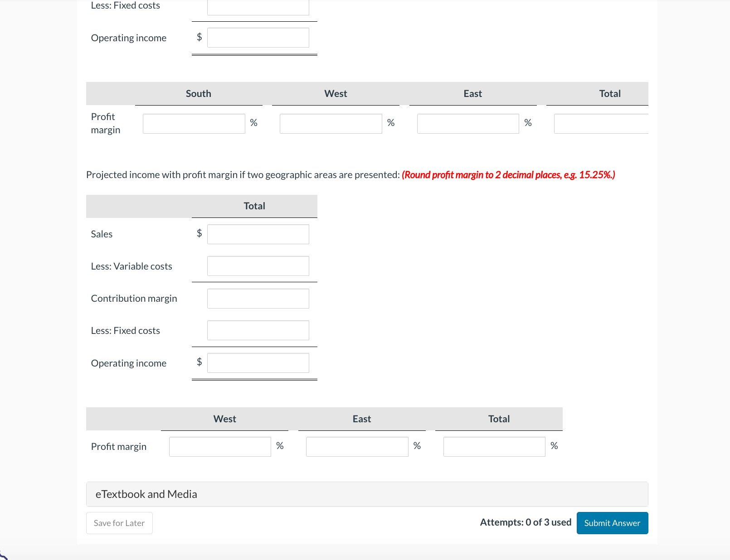Click the 'Contribution margin' row label
The height and width of the screenshot is (560, 730).
pos(134,299)
